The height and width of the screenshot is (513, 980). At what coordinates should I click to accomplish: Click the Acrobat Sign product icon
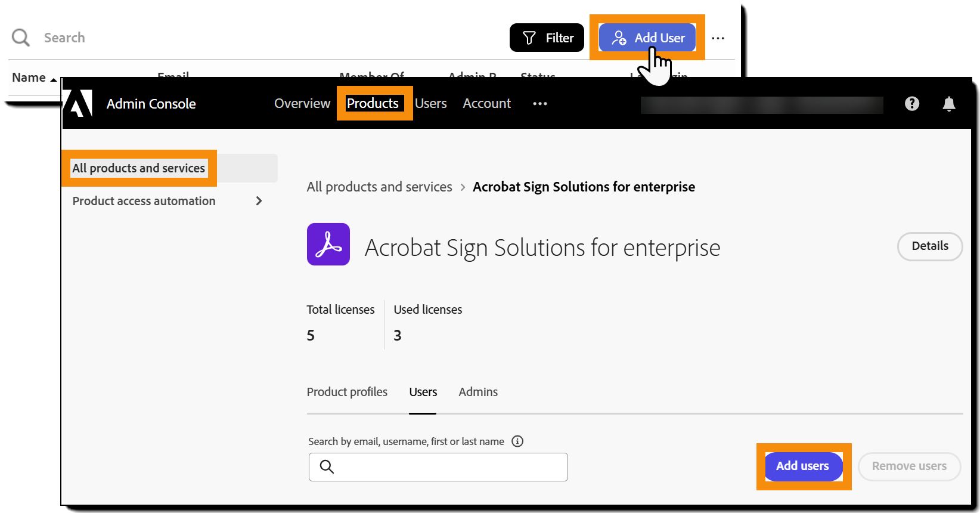(x=328, y=245)
